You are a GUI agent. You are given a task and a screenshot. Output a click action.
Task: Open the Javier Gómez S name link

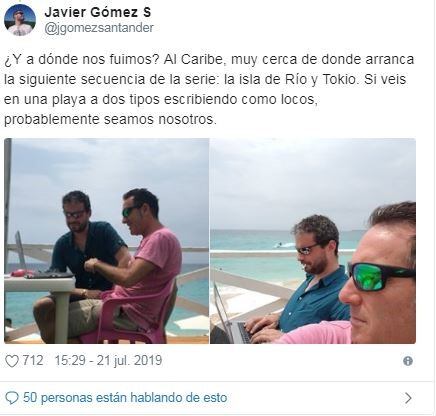pos(98,13)
